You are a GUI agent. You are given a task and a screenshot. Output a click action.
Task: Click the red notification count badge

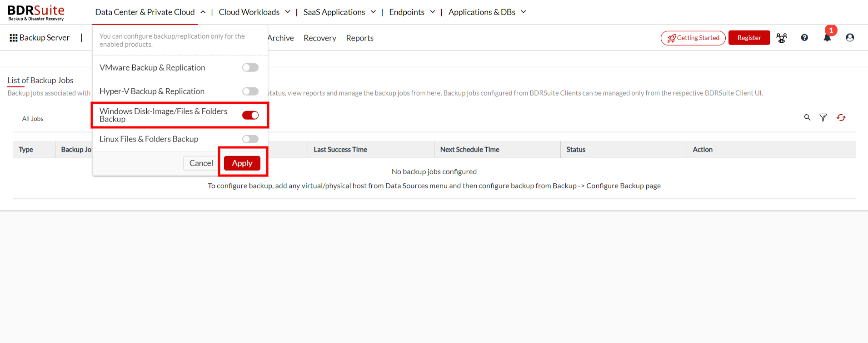[x=831, y=30]
